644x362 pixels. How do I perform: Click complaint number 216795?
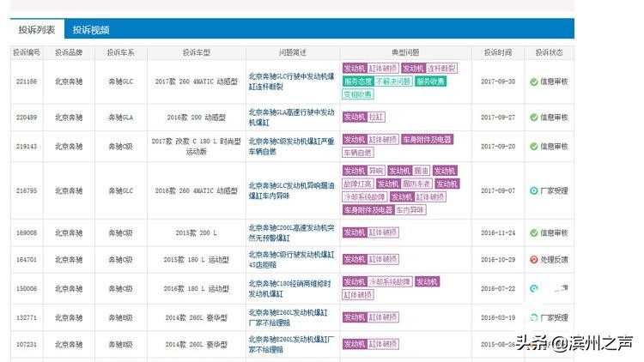(x=27, y=190)
